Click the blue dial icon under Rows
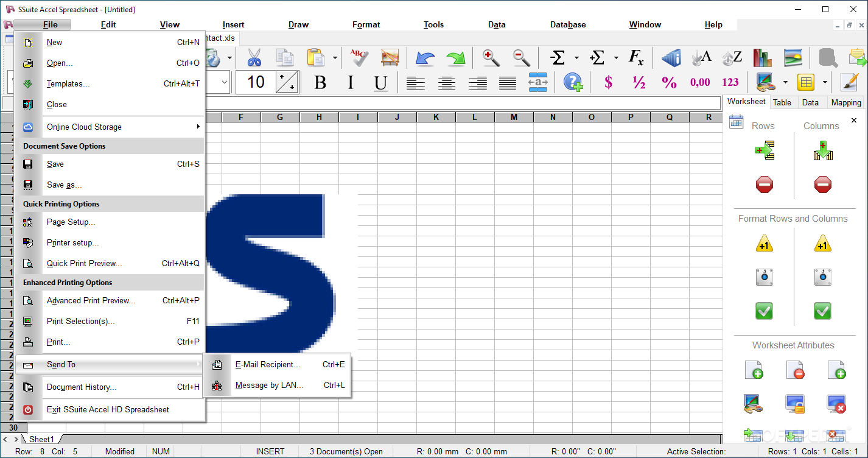This screenshot has height=458, width=868. pyautogui.click(x=765, y=277)
